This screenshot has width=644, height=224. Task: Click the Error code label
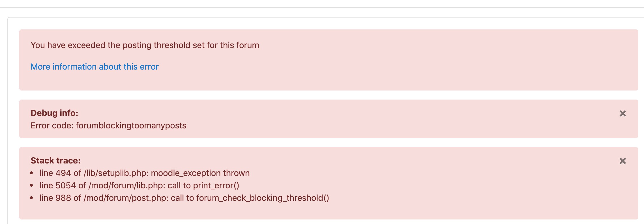(x=52, y=125)
